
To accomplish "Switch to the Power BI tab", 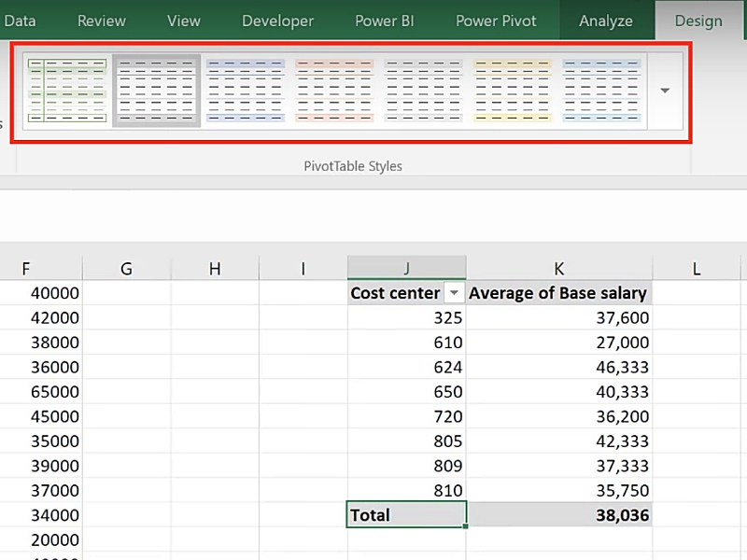I will pyautogui.click(x=384, y=21).
